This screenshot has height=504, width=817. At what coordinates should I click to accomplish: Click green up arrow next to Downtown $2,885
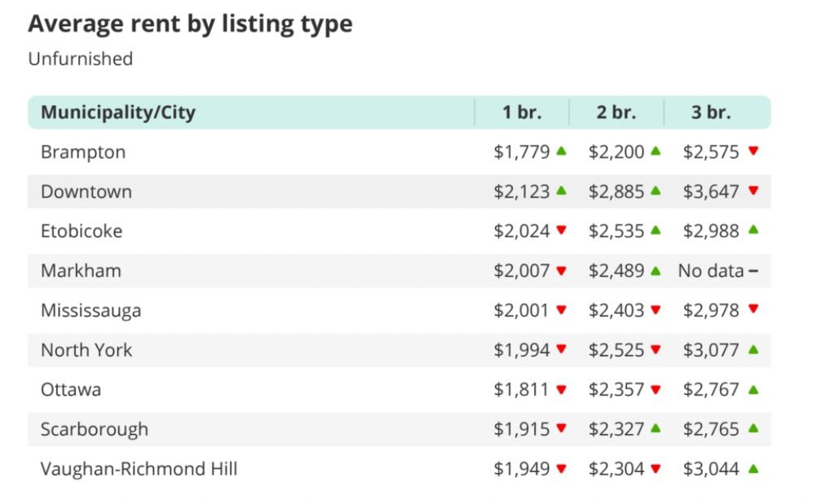coord(656,191)
